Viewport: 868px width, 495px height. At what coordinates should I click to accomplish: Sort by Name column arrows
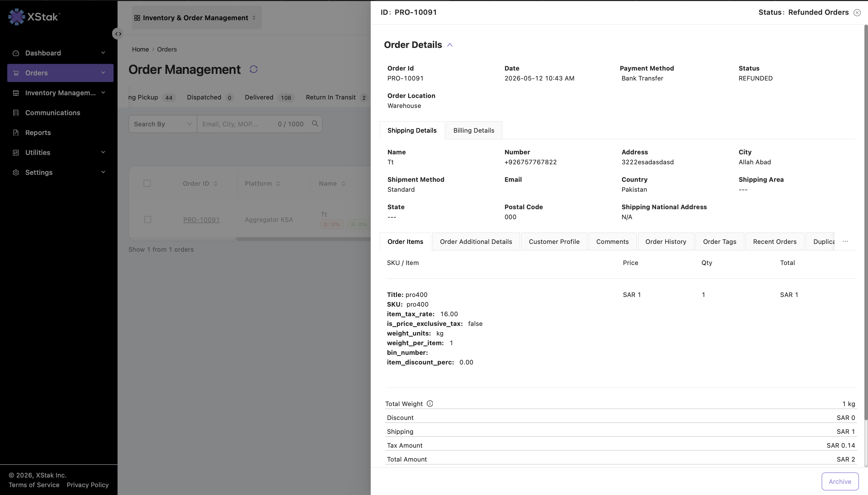[x=343, y=184]
